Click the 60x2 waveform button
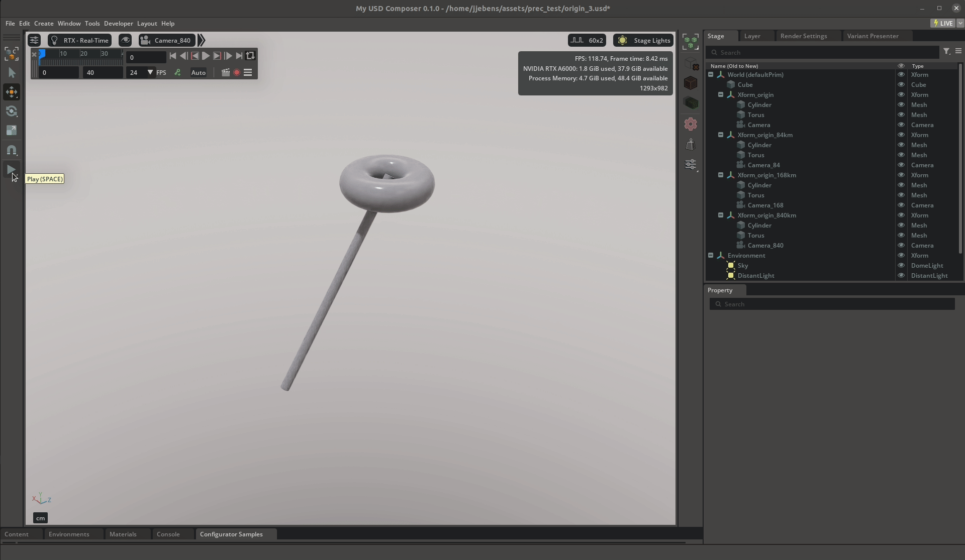The width and height of the screenshot is (965, 560). pyautogui.click(x=587, y=40)
